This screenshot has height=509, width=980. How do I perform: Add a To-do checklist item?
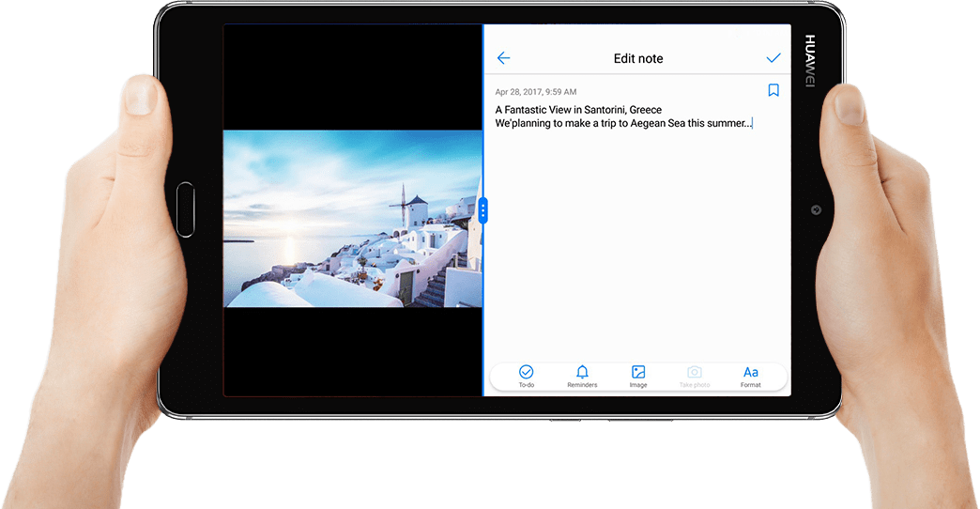(527, 376)
